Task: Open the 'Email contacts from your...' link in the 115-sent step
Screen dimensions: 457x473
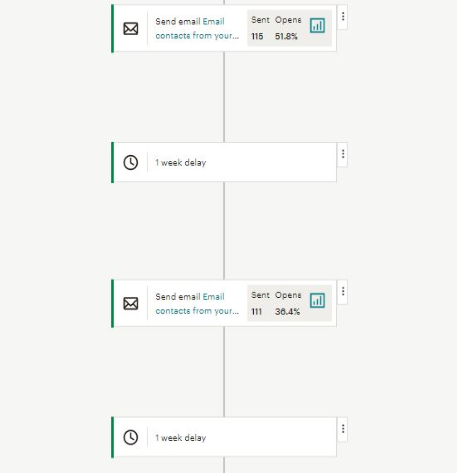Action: click(197, 29)
